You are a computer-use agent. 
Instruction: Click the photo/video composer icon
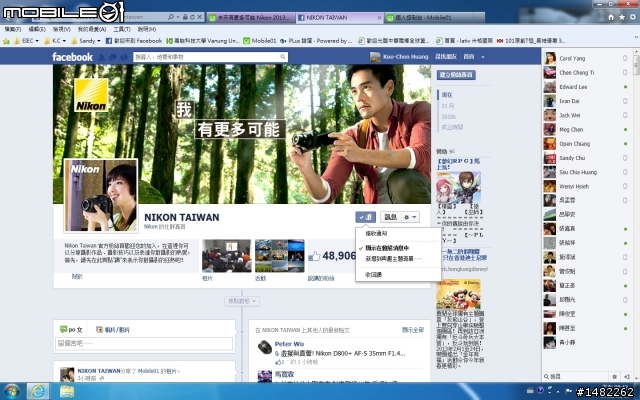tap(99, 329)
